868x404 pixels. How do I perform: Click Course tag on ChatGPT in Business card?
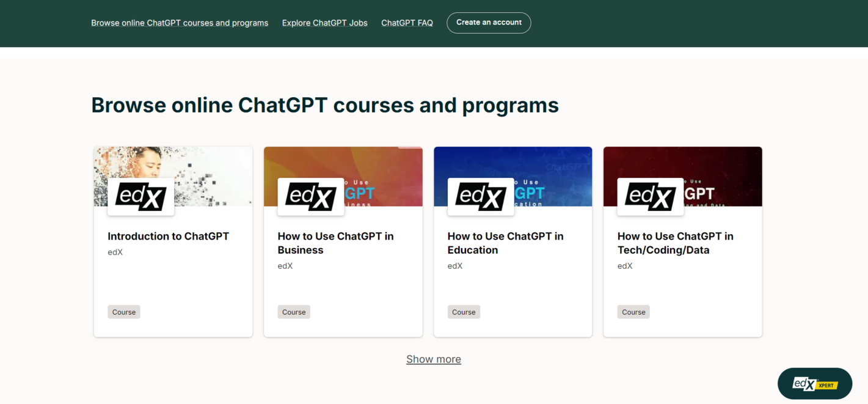tap(294, 312)
